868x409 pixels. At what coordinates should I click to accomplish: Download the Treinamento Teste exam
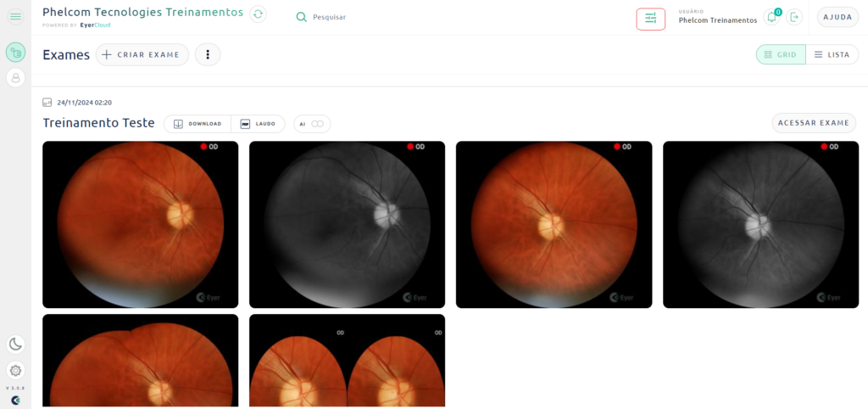coord(198,124)
